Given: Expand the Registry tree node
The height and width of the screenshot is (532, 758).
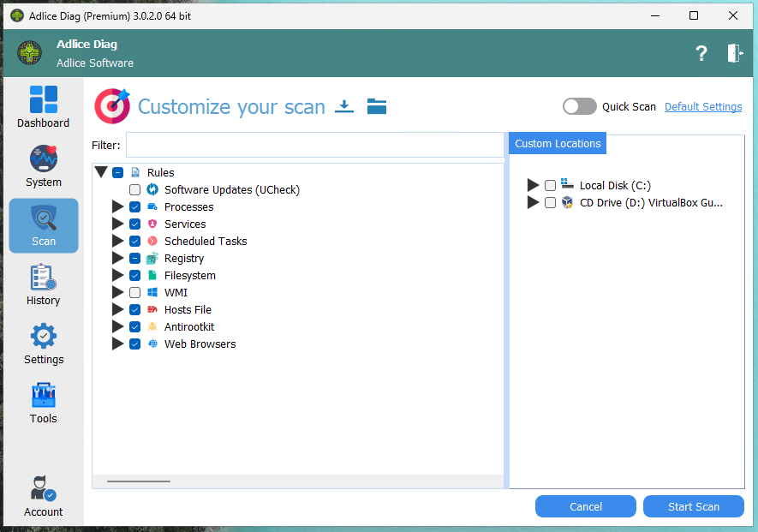Looking at the screenshot, I should pos(118,258).
